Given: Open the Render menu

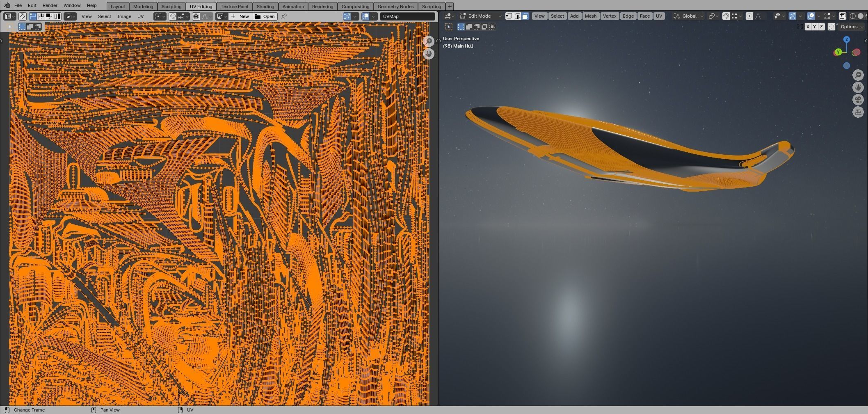Looking at the screenshot, I should point(50,5).
